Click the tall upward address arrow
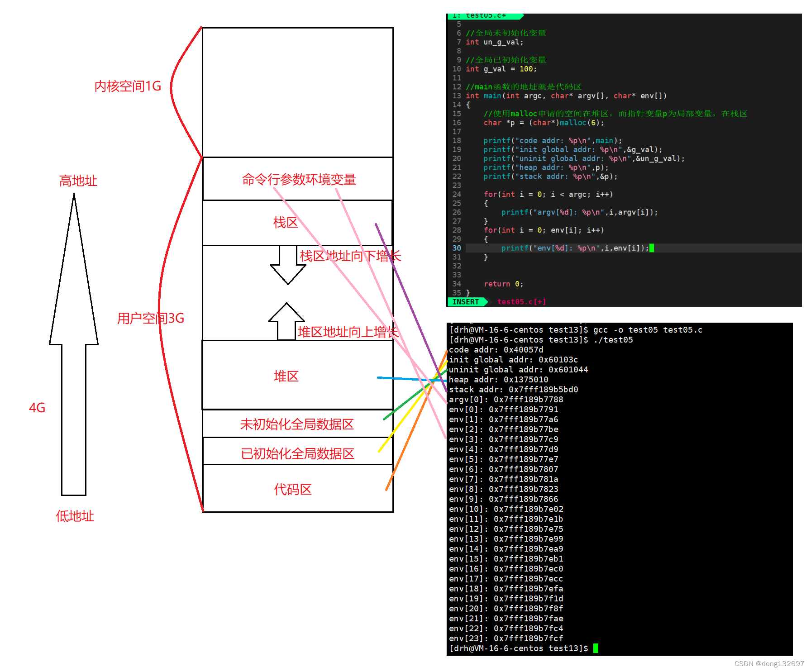Screen dimensions: 811x672 [74, 344]
